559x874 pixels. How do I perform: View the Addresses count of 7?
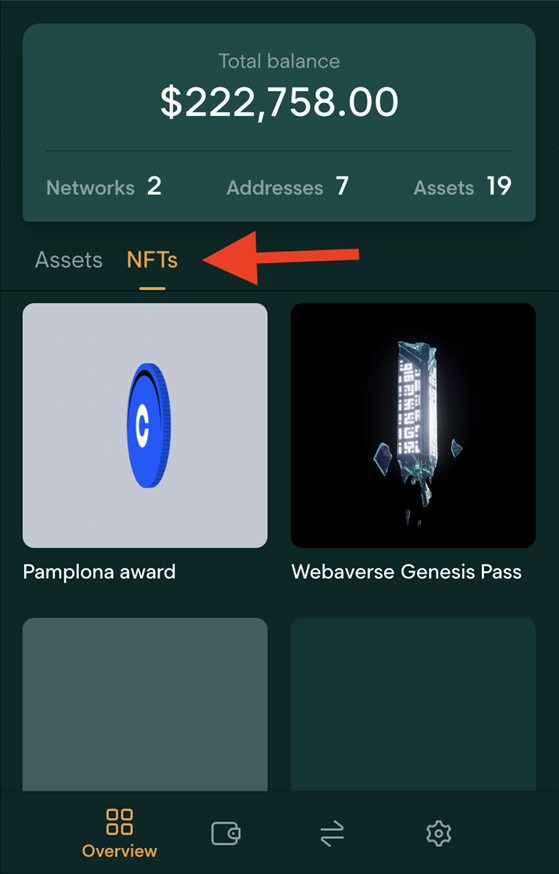click(288, 187)
